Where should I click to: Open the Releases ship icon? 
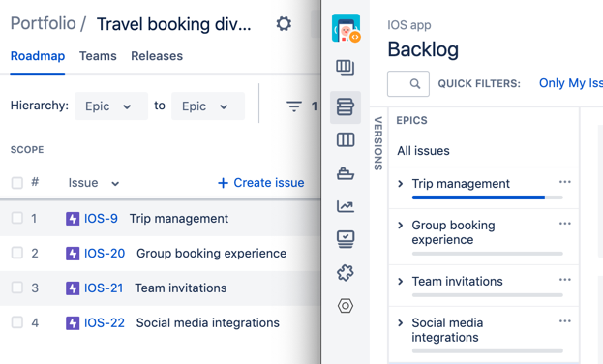click(346, 173)
